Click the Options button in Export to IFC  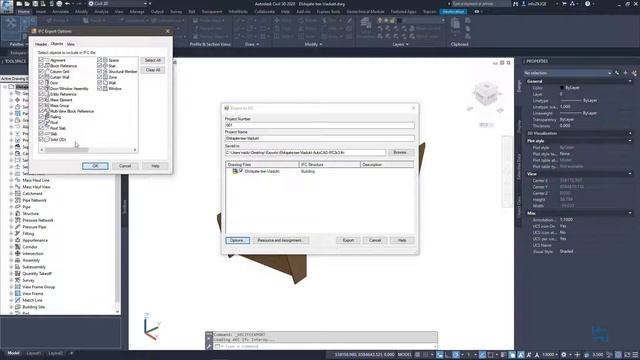point(237,240)
